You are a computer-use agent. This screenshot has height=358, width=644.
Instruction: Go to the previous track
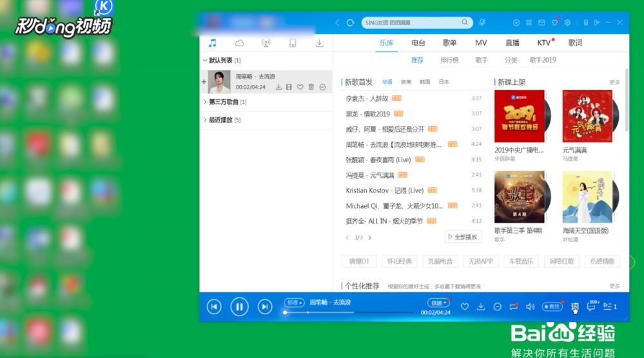[214, 306]
